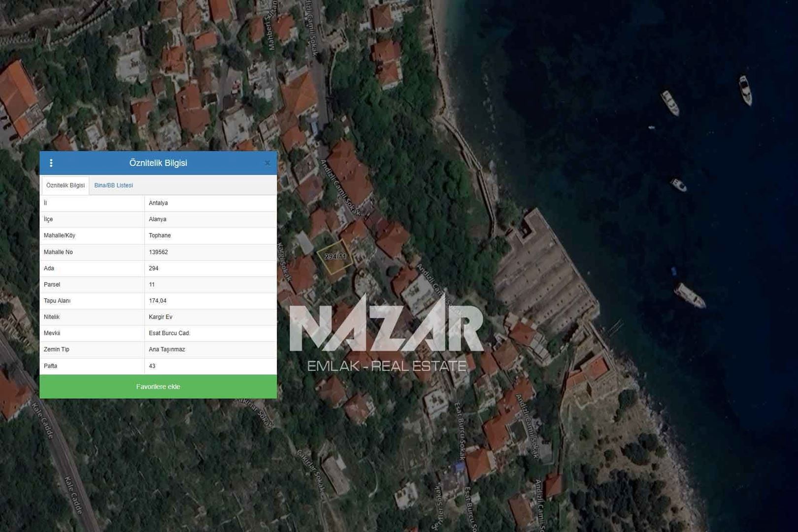
Task: Click the Ana Taşınmaz value
Action: pyautogui.click(x=167, y=350)
